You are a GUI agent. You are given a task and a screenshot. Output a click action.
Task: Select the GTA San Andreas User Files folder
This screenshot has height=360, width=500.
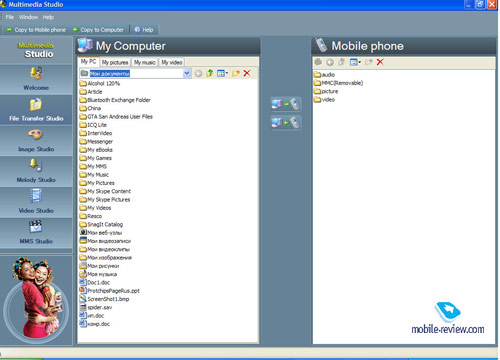pyautogui.click(x=116, y=117)
